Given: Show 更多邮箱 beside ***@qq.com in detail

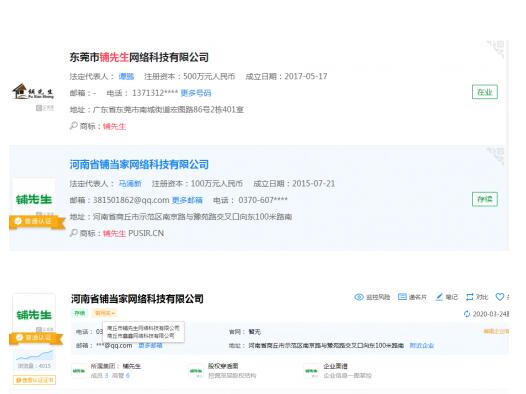Looking at the screenshot, I should [150, 345].
